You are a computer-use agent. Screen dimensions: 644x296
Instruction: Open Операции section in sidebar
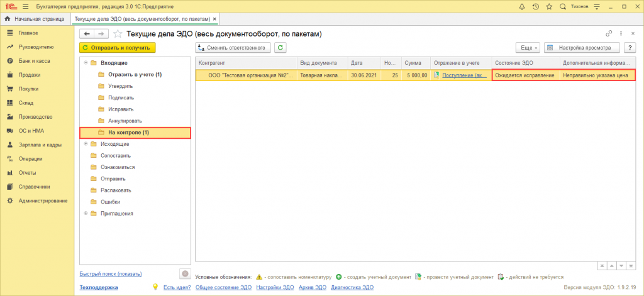(30, 158)
